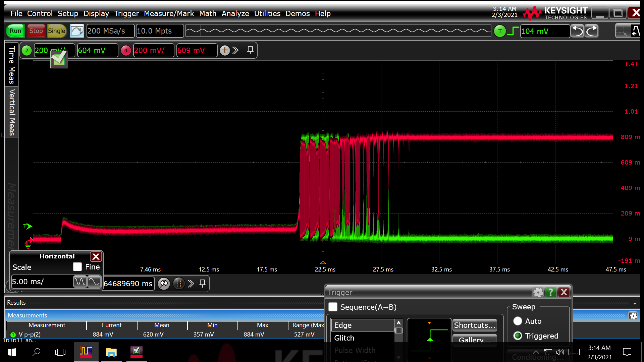Select Triggered sweep radio button
The height and width of the screenshot is (362, 644).
(518, 336)
